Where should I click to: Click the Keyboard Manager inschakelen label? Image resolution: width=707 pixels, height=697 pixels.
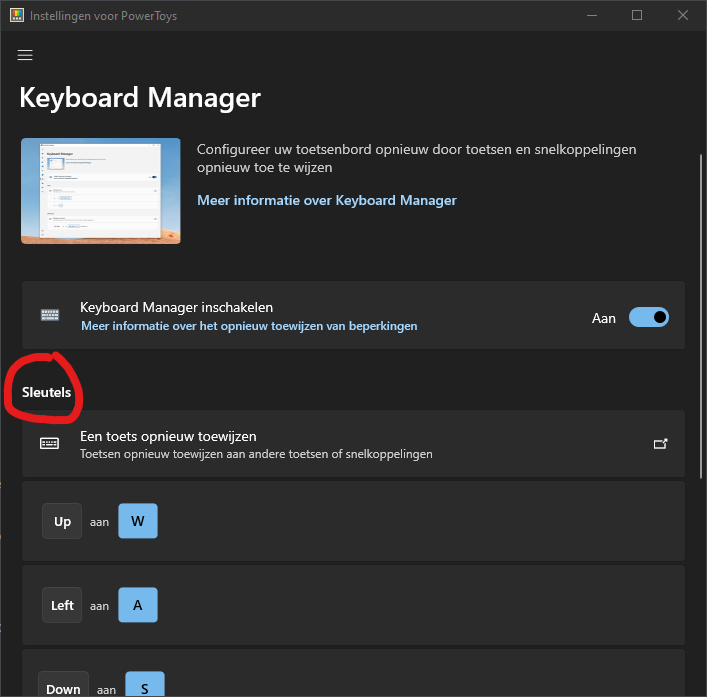pyautogui.click(x=176, y=307)
